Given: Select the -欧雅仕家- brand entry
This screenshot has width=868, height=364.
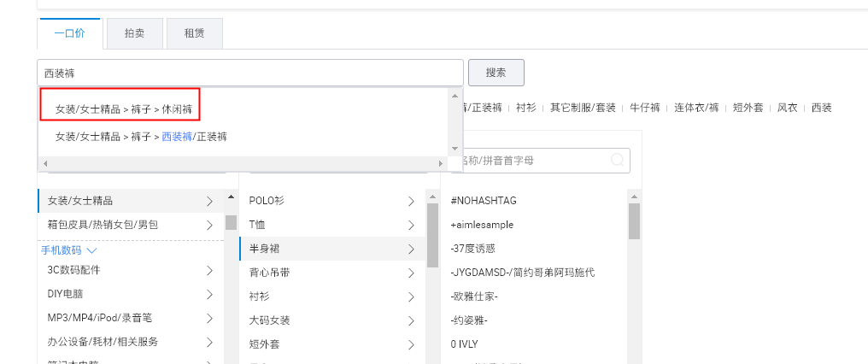Looking at the screenshot, I should [473, 296].
